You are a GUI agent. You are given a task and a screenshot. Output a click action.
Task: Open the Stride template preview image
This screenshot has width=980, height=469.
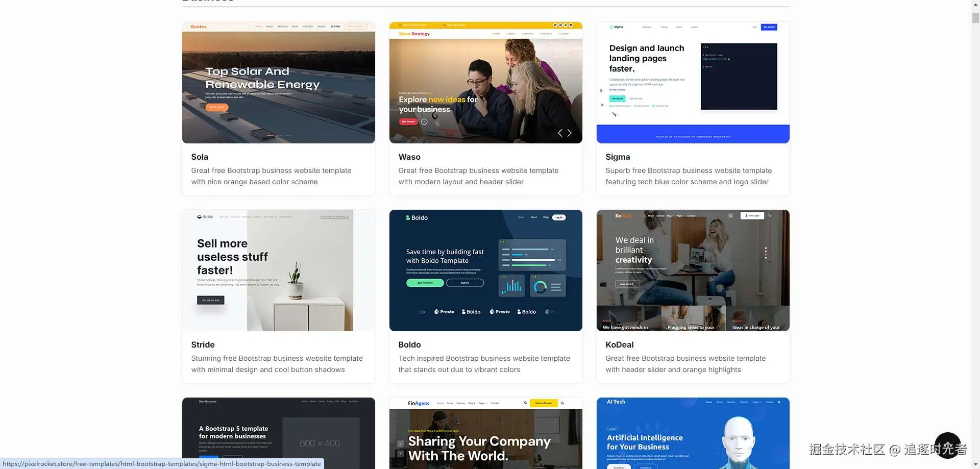pyautogui.click(x=278, y=270)
